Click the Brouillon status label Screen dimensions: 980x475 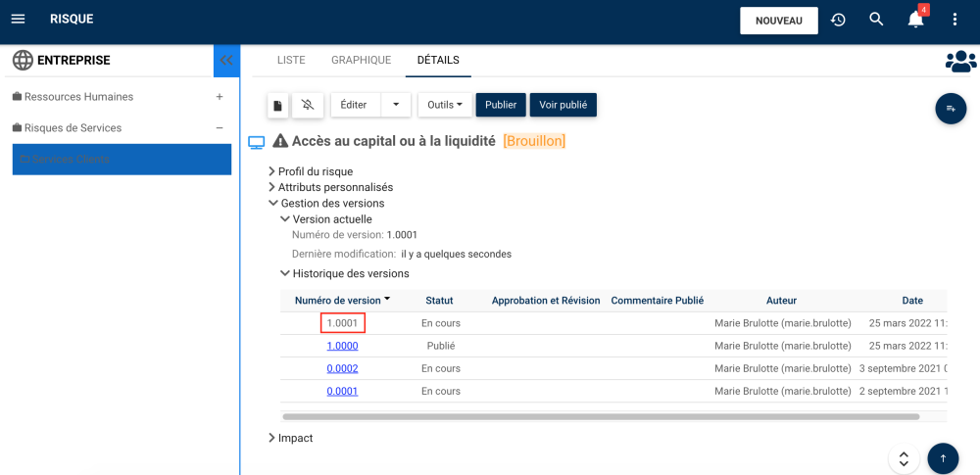coord(534,141)
